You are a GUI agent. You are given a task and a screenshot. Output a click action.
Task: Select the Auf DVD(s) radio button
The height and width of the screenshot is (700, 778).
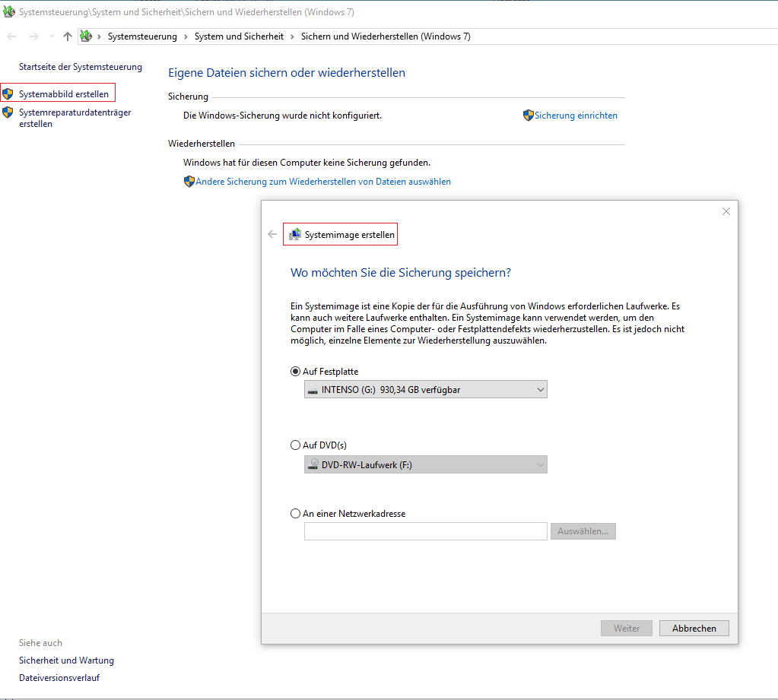point(295,445)
